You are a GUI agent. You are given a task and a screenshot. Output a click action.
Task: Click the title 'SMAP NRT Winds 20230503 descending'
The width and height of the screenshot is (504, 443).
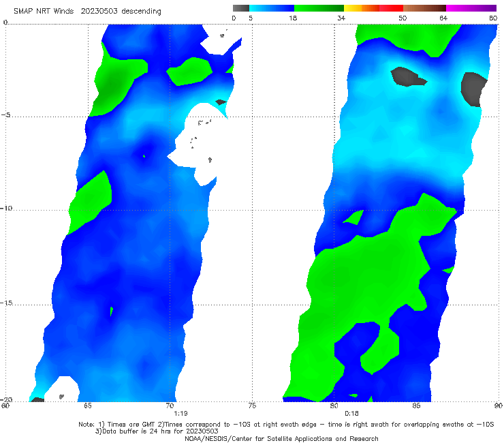pyautogui.click(x=87, y=11)
